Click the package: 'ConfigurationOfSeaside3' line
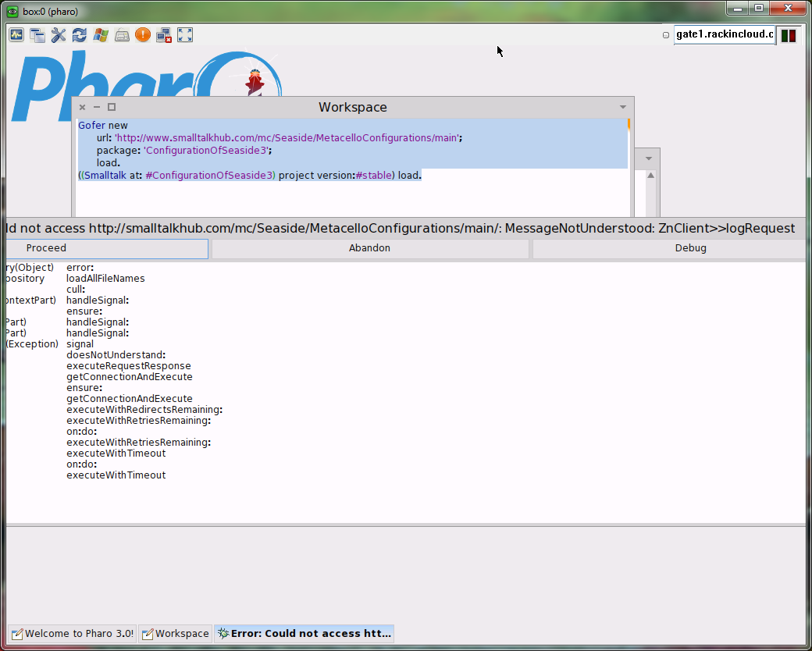Screen dimensions: 812x651 183,150
